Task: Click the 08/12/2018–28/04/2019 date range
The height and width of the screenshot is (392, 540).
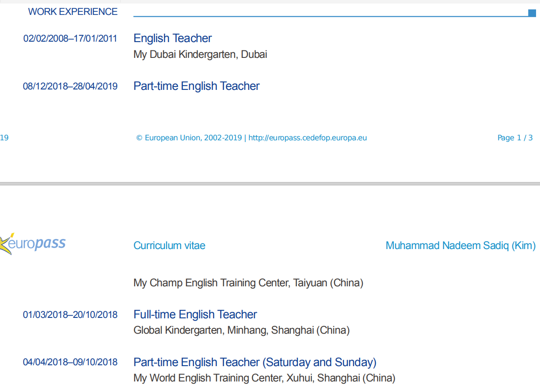Action: point(70,86)
